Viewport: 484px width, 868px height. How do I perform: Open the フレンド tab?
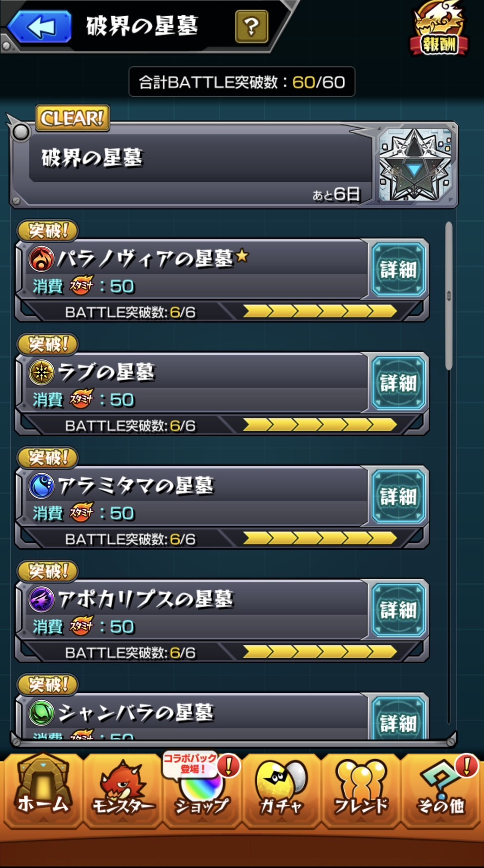[x=360, y=789]
